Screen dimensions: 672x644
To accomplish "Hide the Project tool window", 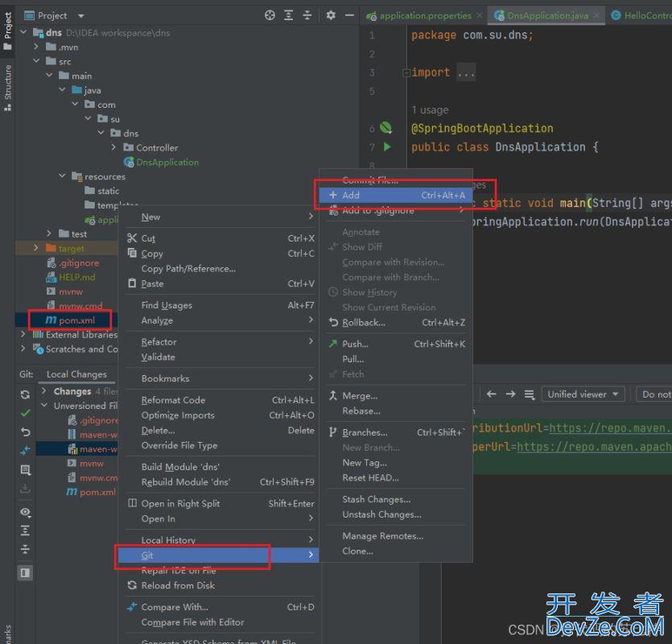I will 350,15.
